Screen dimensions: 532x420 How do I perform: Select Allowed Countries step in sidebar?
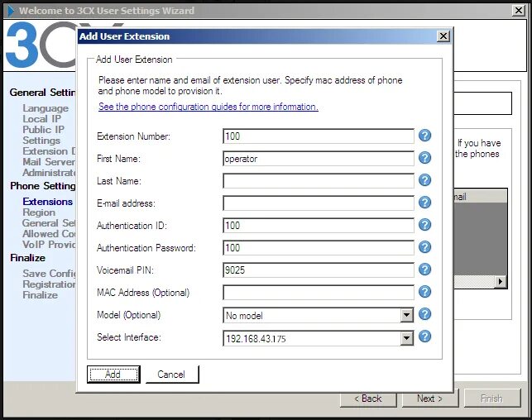[x=49, y=234]
